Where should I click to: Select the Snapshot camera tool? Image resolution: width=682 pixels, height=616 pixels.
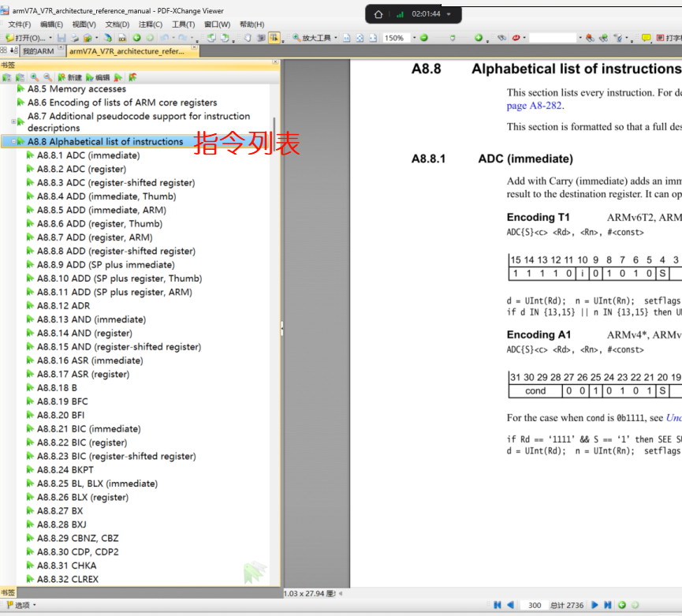click(261, 38)
